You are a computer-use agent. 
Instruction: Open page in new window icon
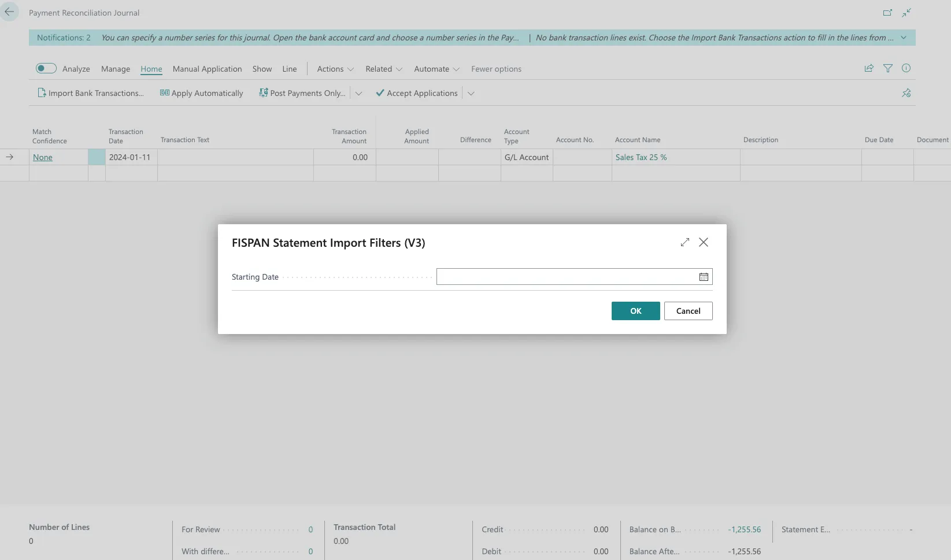(887, 12)
